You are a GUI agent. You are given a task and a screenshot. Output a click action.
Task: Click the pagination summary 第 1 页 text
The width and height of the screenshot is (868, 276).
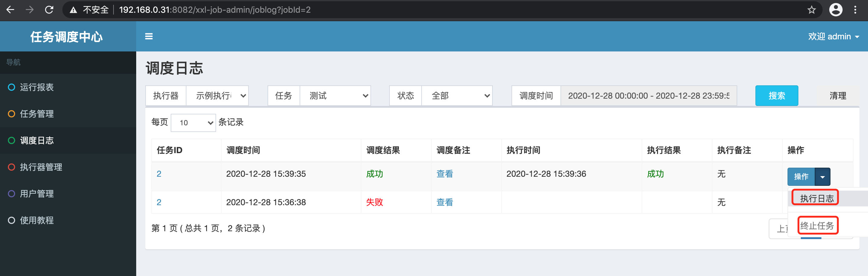(x=208, y=228)
